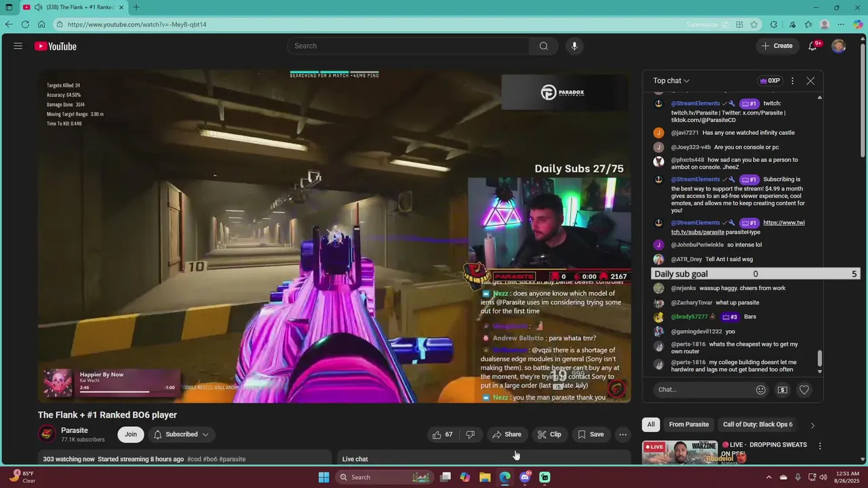This screenshot has height=488, width=868.
Task: Open options for Dropping Sweats video
Action: click(x=820, y=446)
